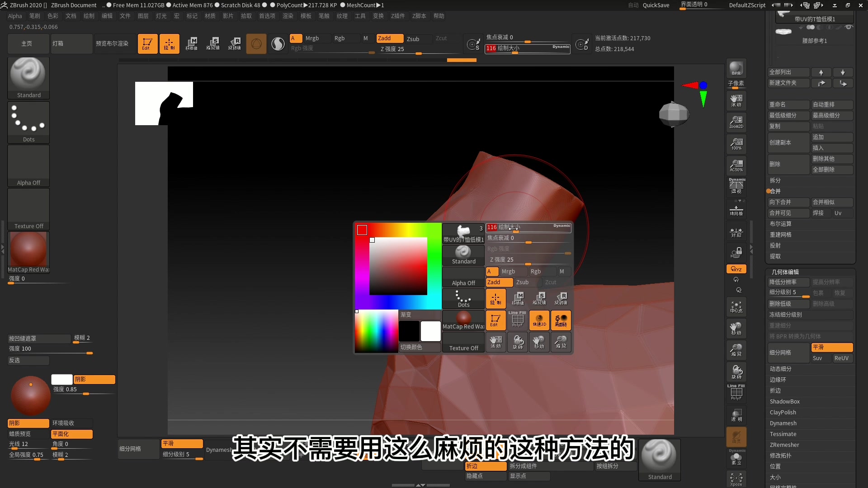Click the highlighted XYZ symmetry icon
This screenshot has width=868, height=488.
(x=736, y=268)
